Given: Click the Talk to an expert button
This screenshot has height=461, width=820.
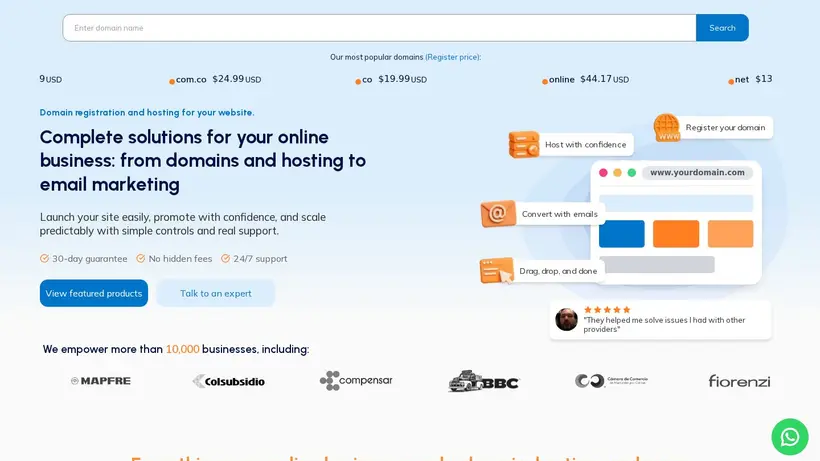Looking at the screenshot, I should pyautogui.click(x=215, y=293).
